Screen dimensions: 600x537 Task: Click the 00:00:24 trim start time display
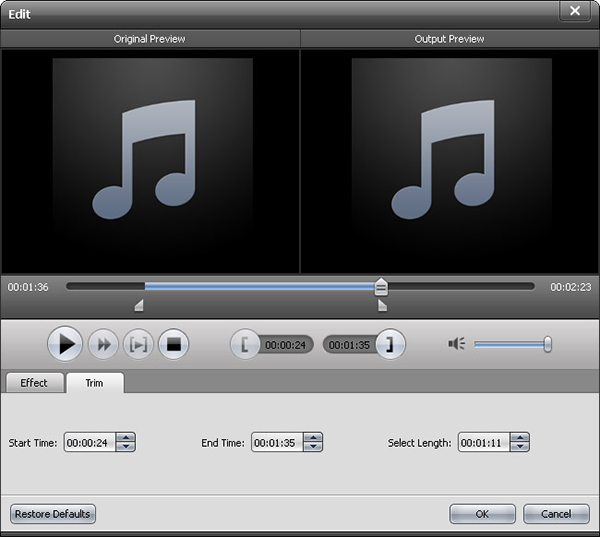coord(285,345)
